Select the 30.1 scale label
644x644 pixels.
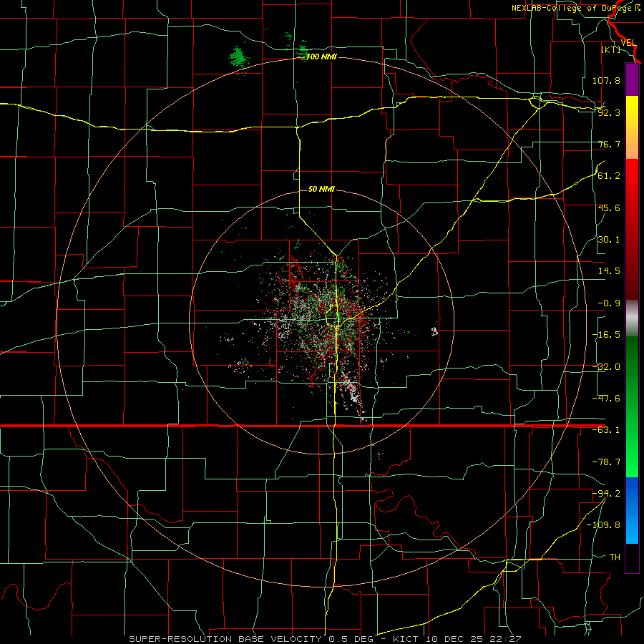(x=609, y=240)
